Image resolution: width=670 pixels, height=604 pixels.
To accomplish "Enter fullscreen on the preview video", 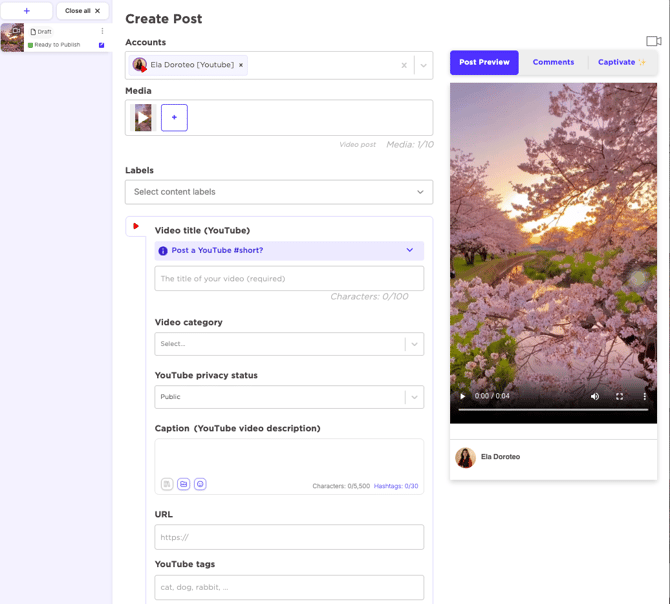I will click(620, 396).
